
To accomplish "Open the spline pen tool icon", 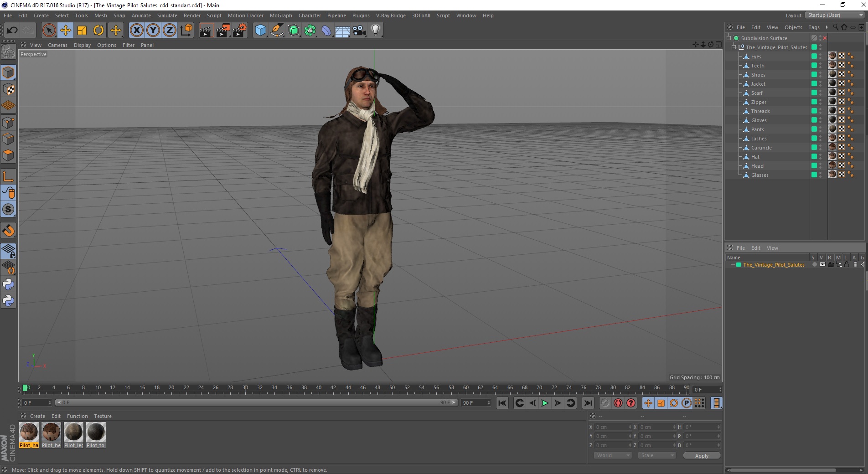I will click(x=277, y=31).
